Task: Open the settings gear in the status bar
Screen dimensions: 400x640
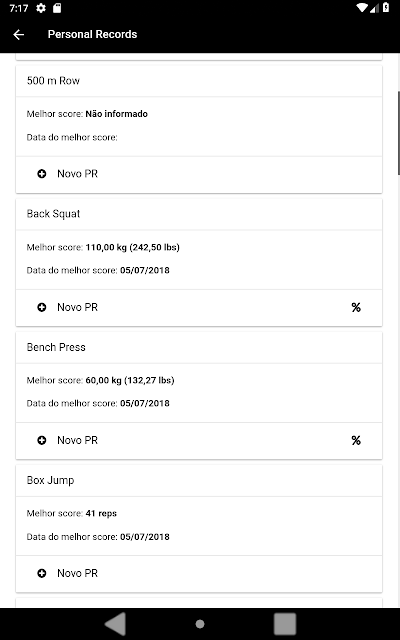Action: [x=41, y=8]
